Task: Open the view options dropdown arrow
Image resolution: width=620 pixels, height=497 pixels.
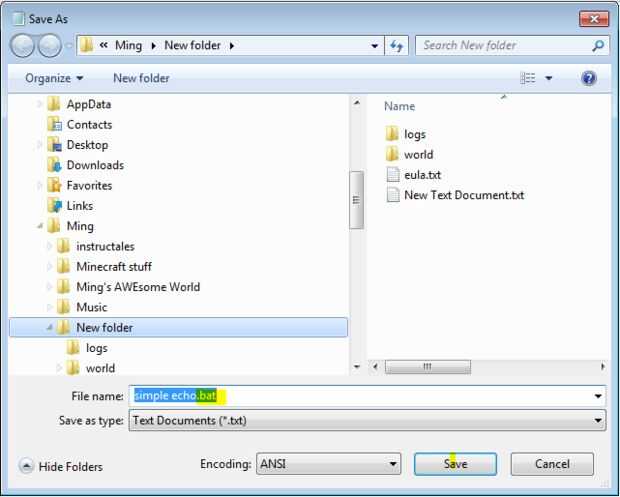Action: 548,78
